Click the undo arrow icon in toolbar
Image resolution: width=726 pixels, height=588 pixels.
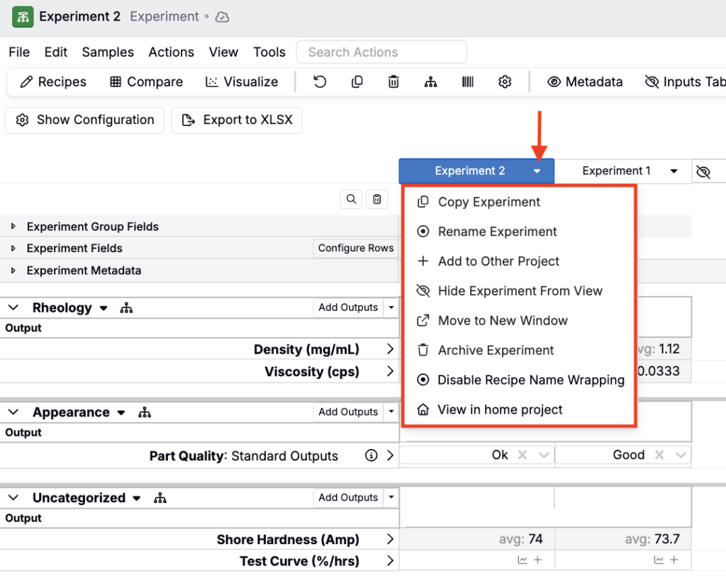pos(320,82)
